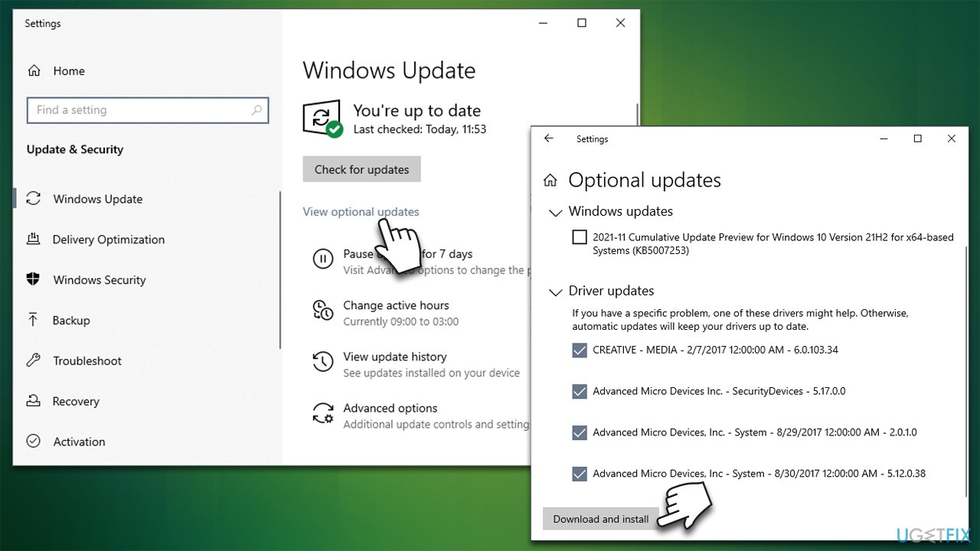Click the Pause updates icon

(322, 259)
